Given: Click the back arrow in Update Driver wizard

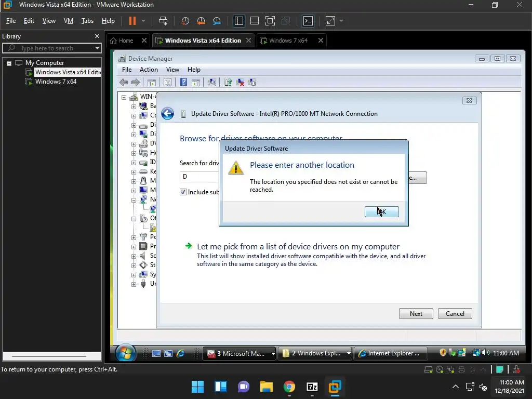Looking at the screenshot, I should click(x=168, y=114).
